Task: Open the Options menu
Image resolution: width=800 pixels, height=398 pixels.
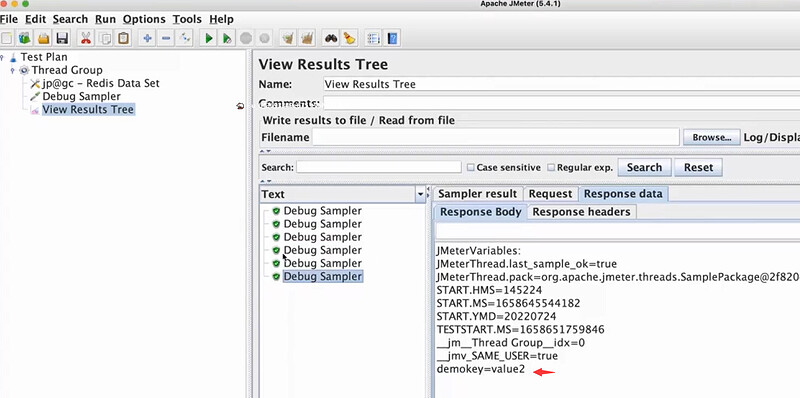Action: [x=144, y=19]
